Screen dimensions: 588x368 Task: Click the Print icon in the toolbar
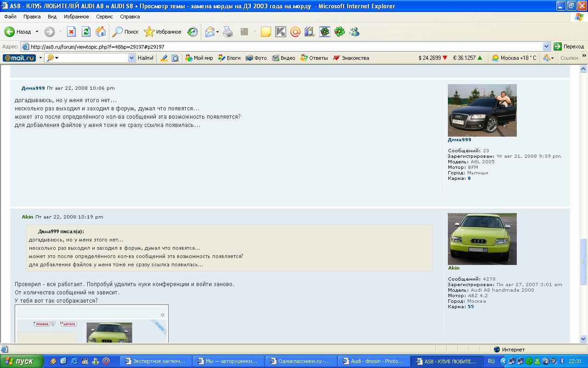pyautogui.click(x=228, y=32)
